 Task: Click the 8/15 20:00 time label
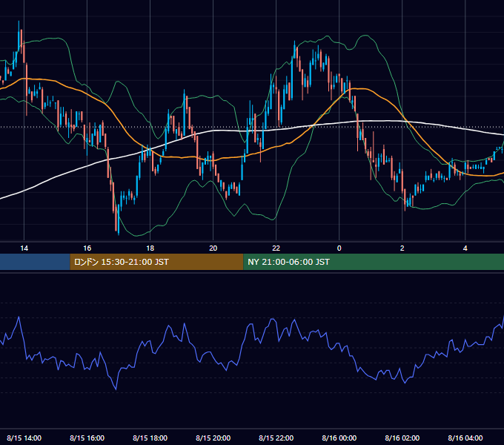coord(213,438)
